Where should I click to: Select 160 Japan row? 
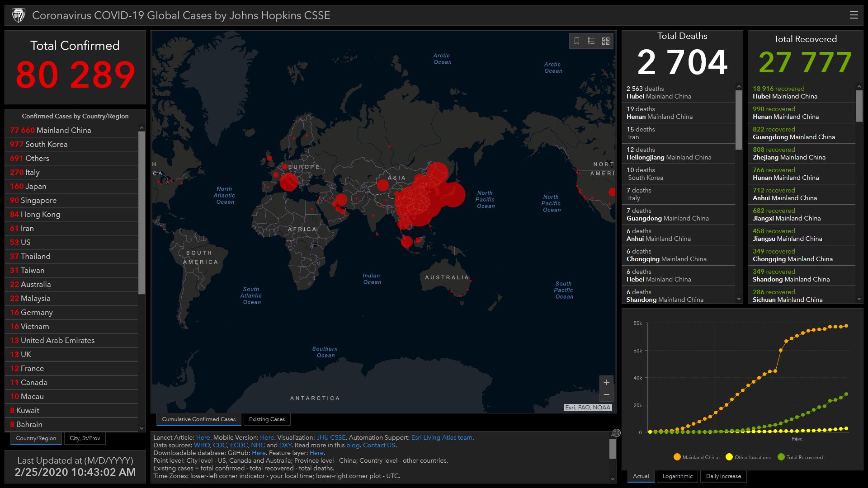tap(71, 186)
